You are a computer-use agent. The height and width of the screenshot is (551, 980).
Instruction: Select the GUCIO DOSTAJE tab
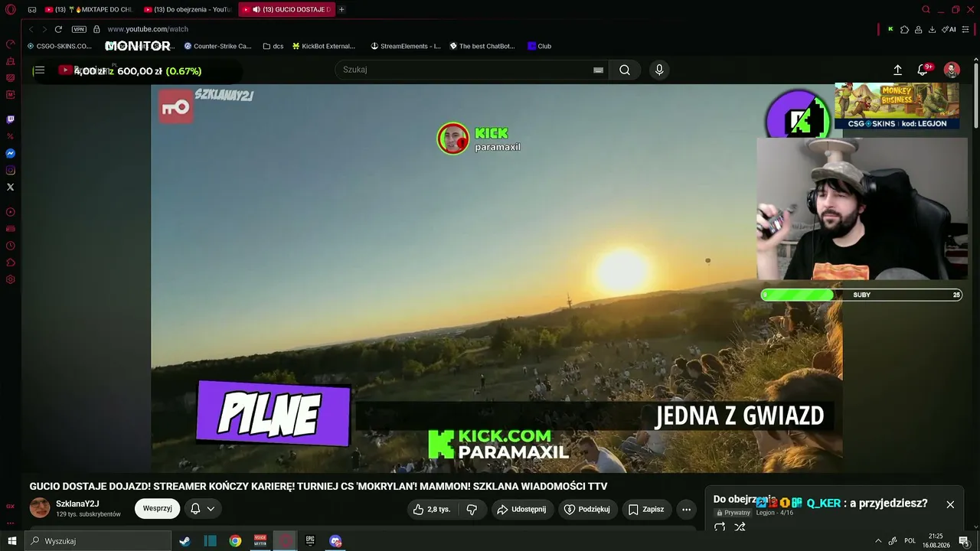[x=286, y=9]
